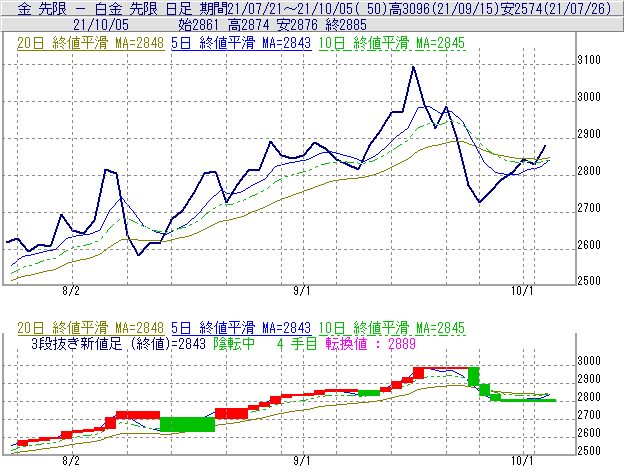Click the high value 高3096(21/09/15)
The height and width of the screenshot is (475, 624).
tap(444, 8)
